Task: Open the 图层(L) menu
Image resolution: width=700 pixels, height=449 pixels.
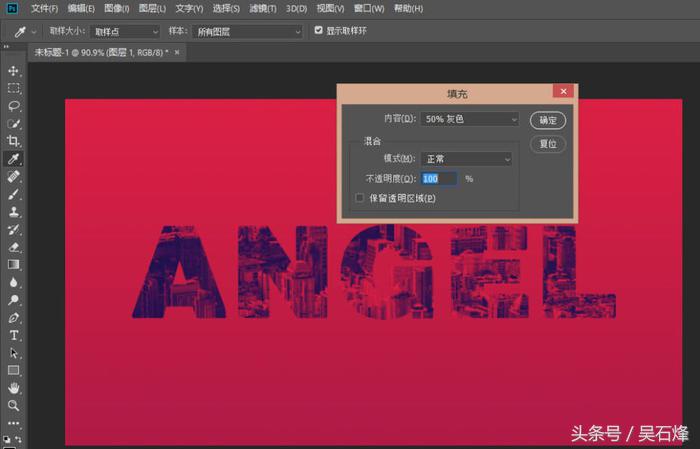Action: 152,8
